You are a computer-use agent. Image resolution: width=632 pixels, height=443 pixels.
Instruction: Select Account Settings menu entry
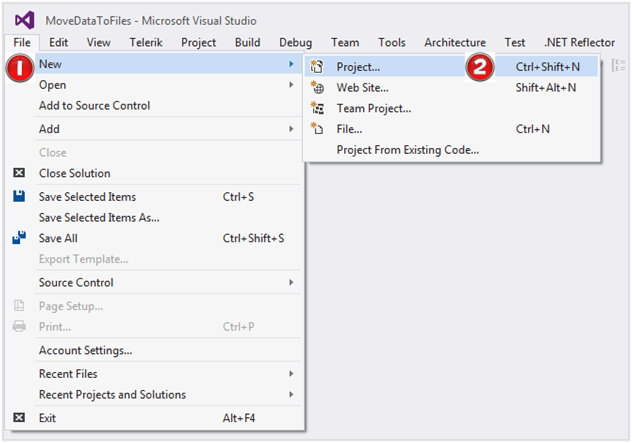click(x=85, y=350)
